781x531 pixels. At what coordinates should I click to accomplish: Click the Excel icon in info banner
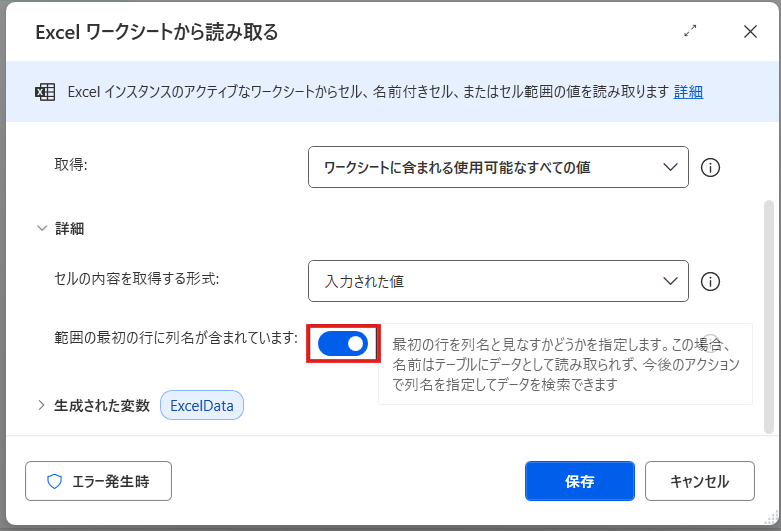click(45, 92)
